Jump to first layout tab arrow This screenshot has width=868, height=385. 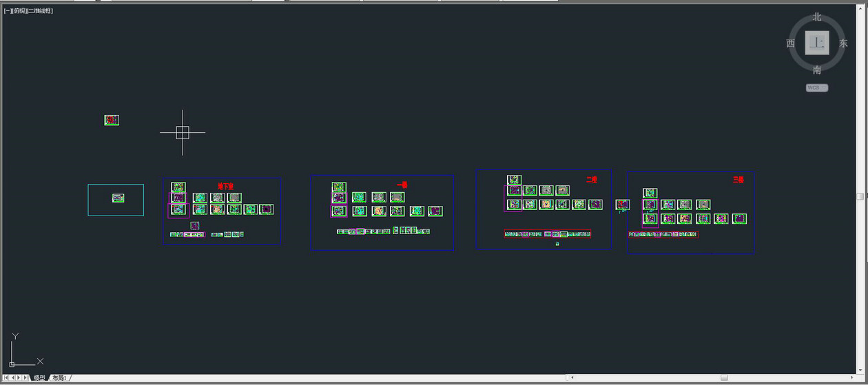(6, 377)
